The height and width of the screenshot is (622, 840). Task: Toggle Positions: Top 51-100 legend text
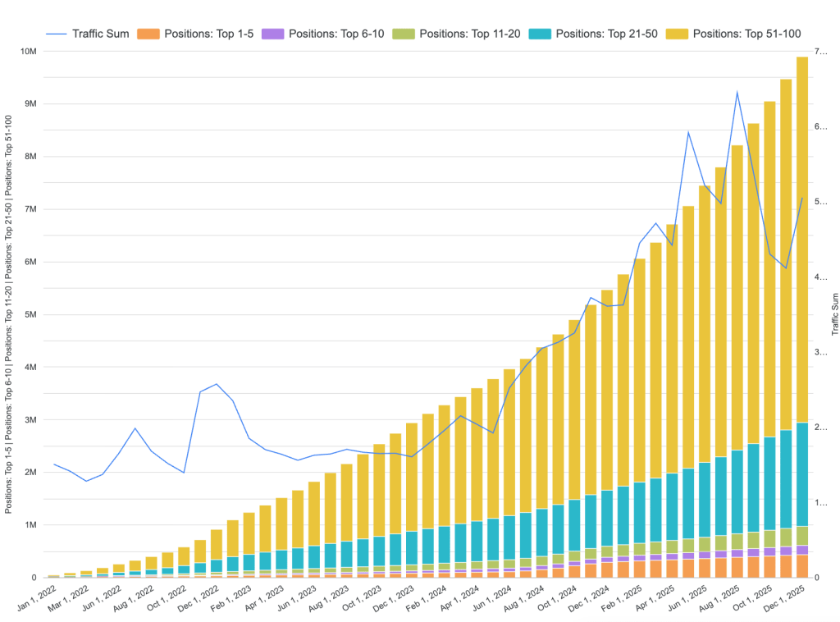click(x=746, y=34)
